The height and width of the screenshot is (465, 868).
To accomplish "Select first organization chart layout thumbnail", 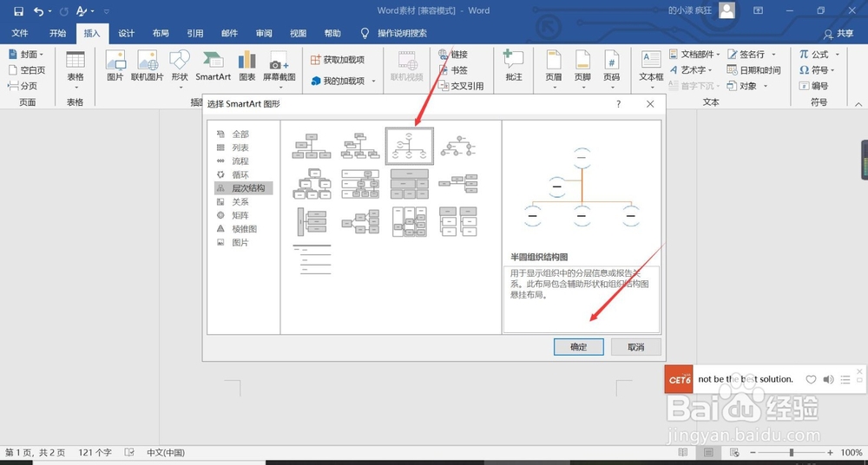I will 312,146.
